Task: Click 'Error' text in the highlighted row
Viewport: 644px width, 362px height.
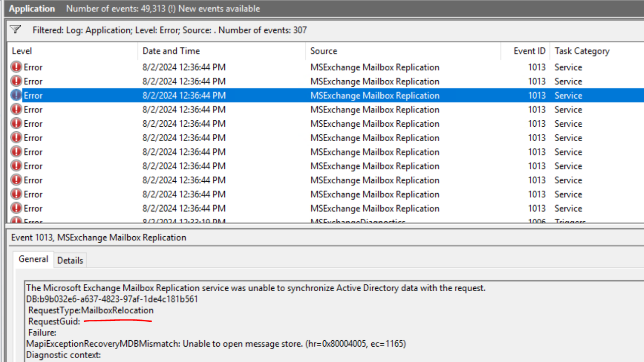Action: click(x=33, y=96)
